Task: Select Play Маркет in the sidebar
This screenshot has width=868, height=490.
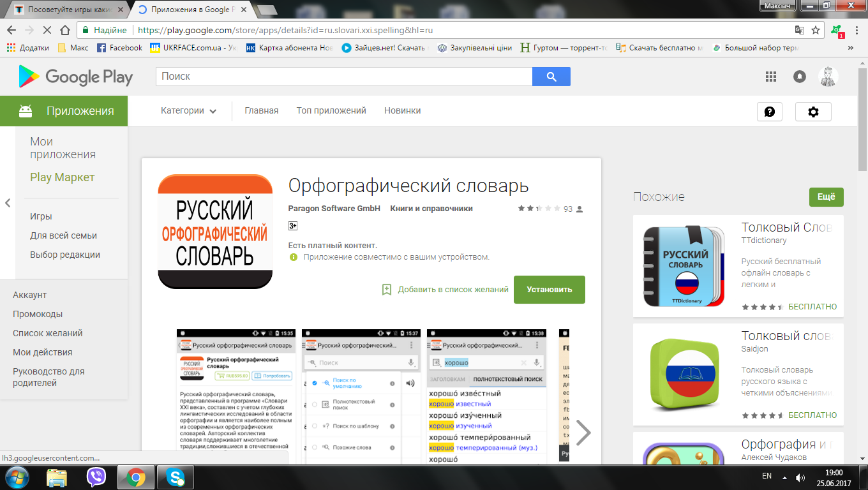Action: pyautogui.click(x=62, y=177)
